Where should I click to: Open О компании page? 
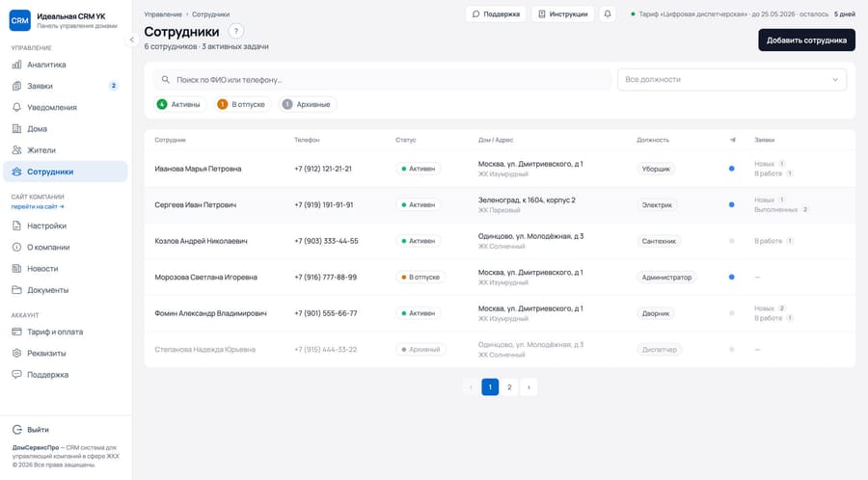pyautogui.click(x=66, y=247)
